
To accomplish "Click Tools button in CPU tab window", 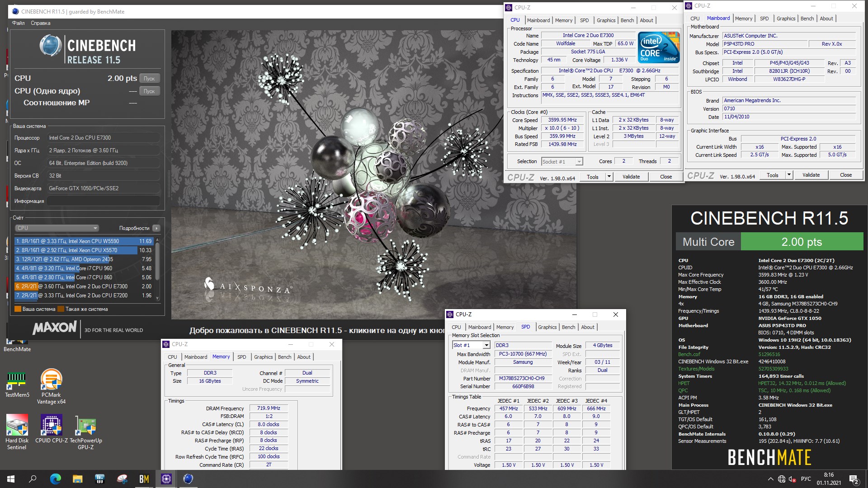I will click(x=593, y=177).
